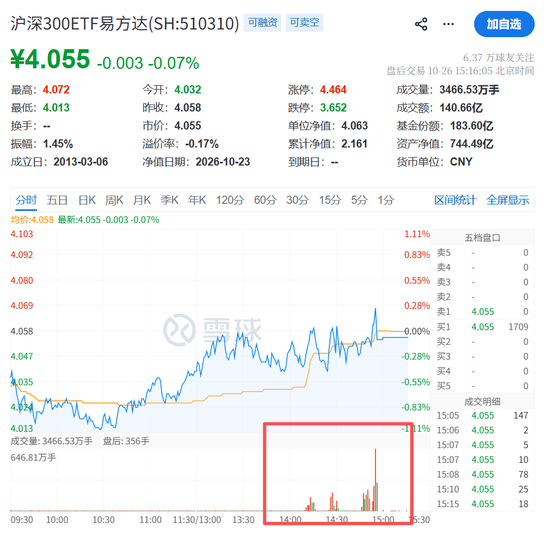Image resolution: width=550 pixels, height=541 pixels.
Task: Click the tallest red volume bar near 15:00
Action: click(x=375, y=480)
